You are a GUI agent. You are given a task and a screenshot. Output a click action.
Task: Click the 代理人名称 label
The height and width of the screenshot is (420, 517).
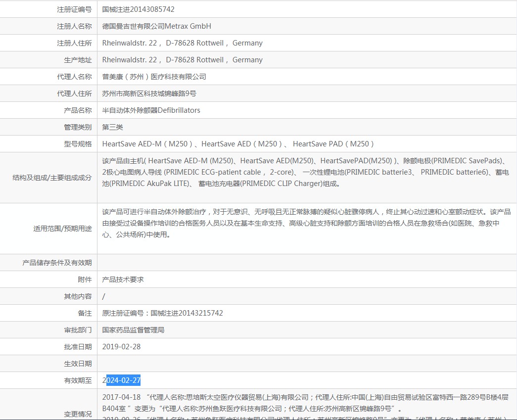[x=74, y=77]
